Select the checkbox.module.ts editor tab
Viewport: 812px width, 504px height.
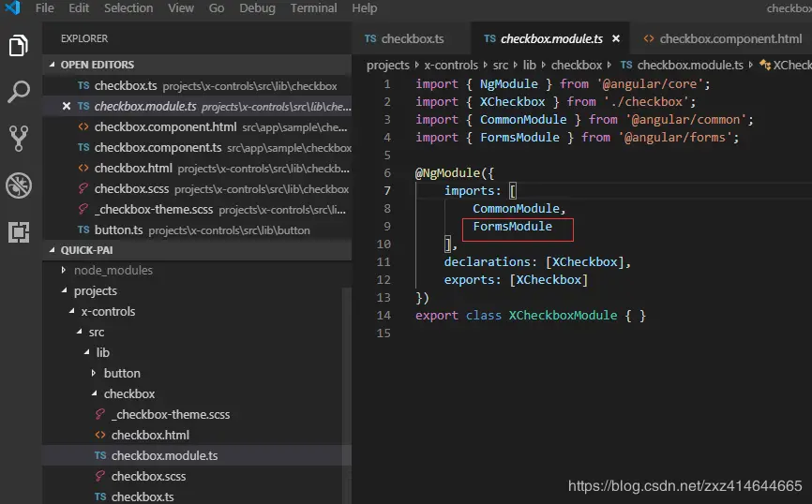click(551, 38)
